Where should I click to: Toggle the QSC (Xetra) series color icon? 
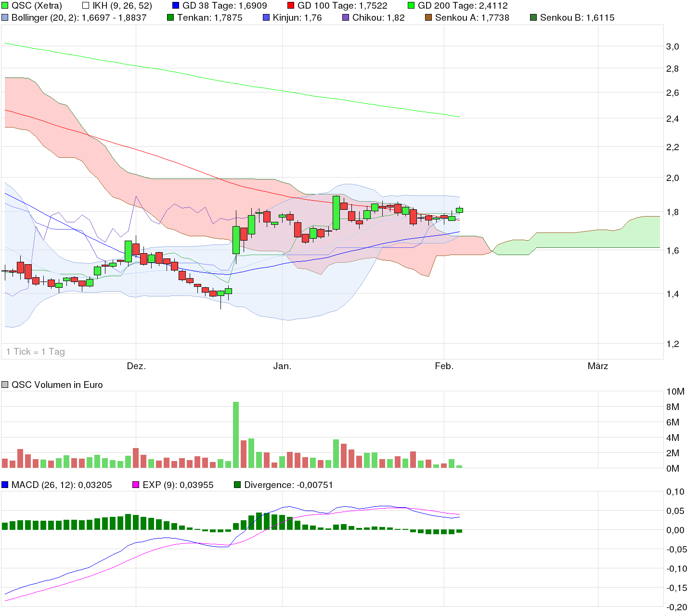6,6
